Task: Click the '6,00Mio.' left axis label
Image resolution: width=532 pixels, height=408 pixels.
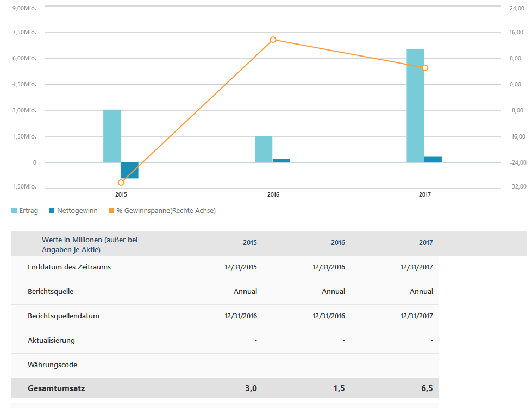Action: tap(24, 58)
